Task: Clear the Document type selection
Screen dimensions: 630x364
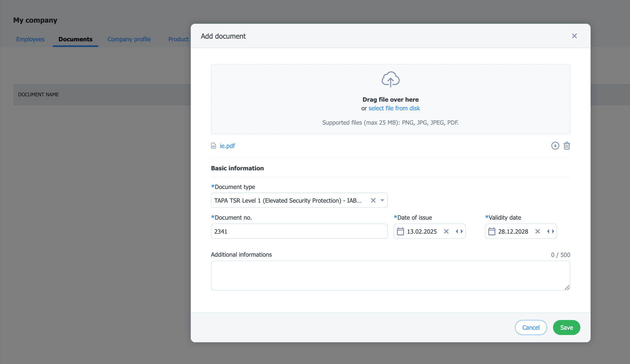Action: pos(373,200)
